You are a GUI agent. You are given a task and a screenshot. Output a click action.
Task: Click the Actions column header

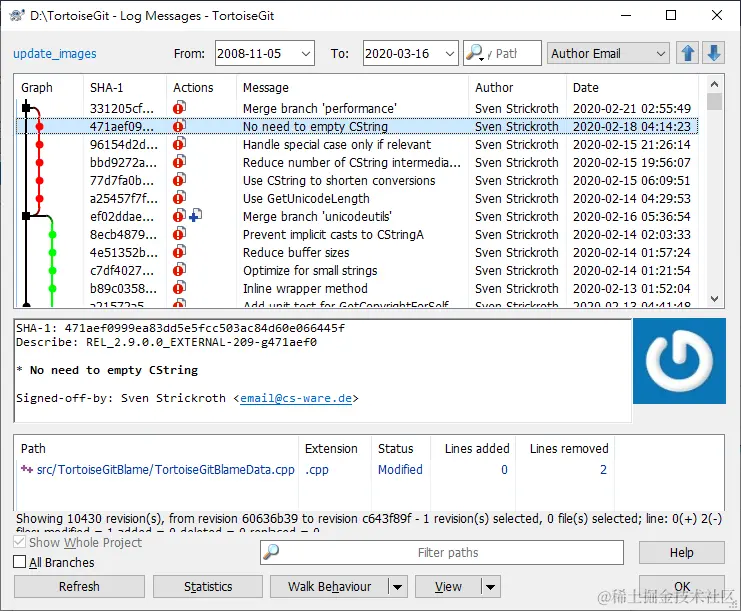(x=201, y=87)
